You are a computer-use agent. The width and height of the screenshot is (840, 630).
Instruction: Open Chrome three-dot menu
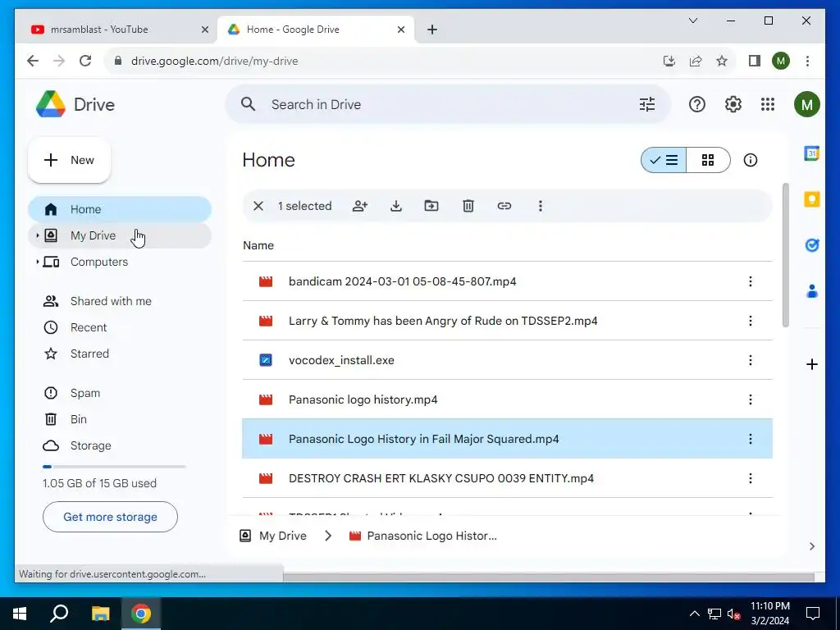807,61
